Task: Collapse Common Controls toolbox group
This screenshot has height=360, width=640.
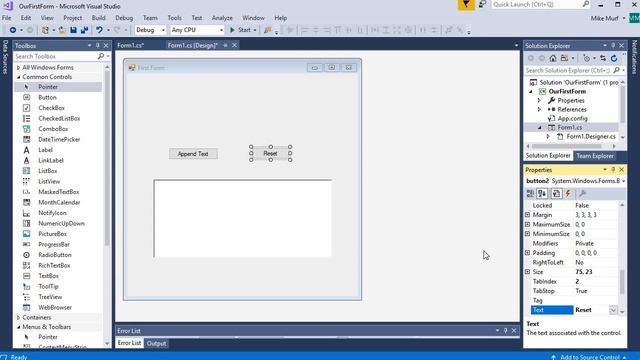Action: pyautogui.click(x=18, y=77)
